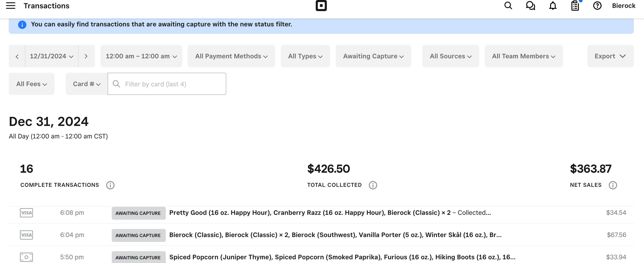Open the search magnifier icon

[x=508, y=6]
